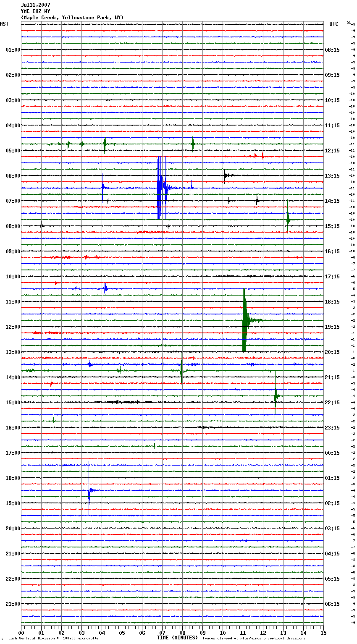Click the 01:15 UTC time label
Image resolution: width=357 pixels, height=644 pixels.
(332, 478)
